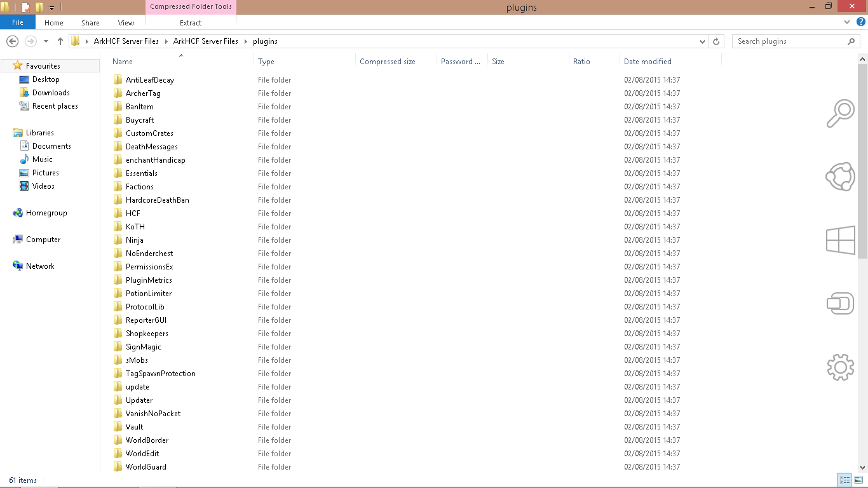The image size is (868, 488).
Task: Go up one level with Up arrow
Action: (60, 41)
